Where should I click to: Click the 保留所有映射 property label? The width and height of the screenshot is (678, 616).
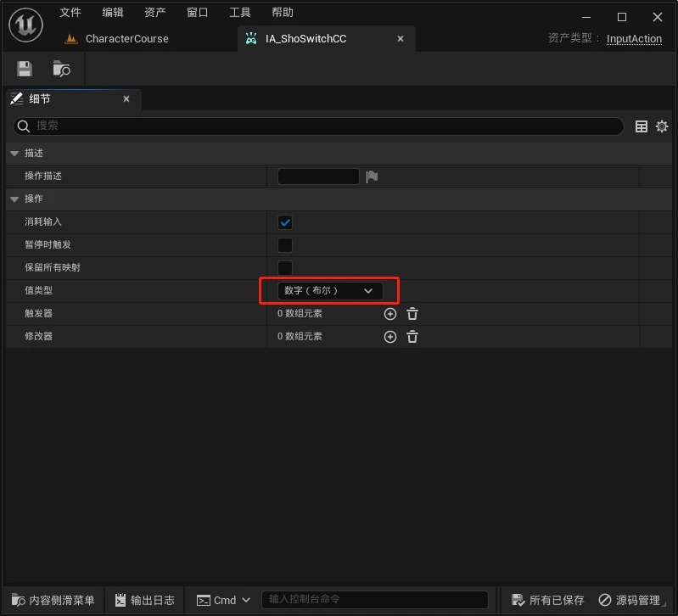53,267
